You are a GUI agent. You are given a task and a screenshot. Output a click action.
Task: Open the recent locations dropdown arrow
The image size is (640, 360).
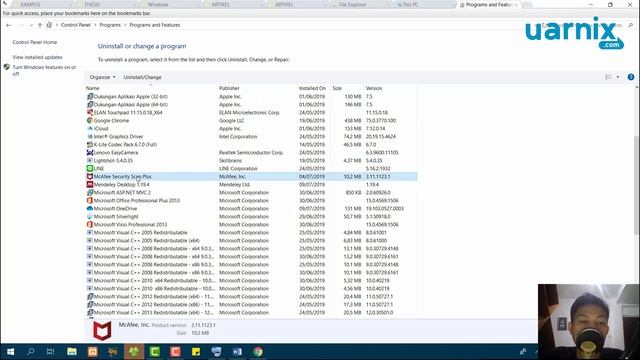(x=31, y=25)
